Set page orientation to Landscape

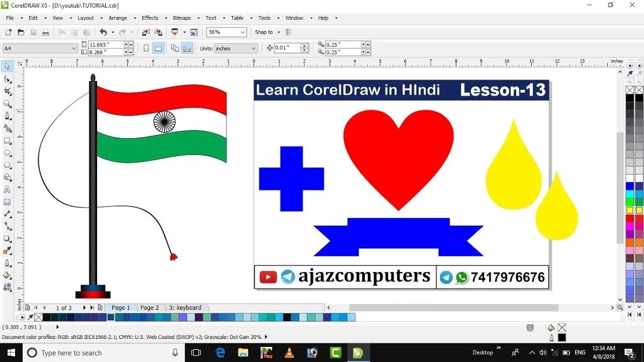(158, 48)
